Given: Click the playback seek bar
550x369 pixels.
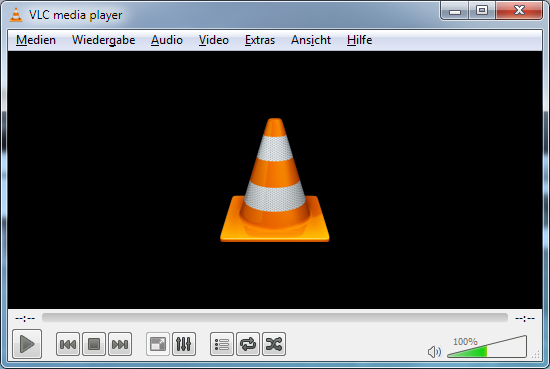Looking at the screenshot, I should pyautogui.click(x=275, y=318).
